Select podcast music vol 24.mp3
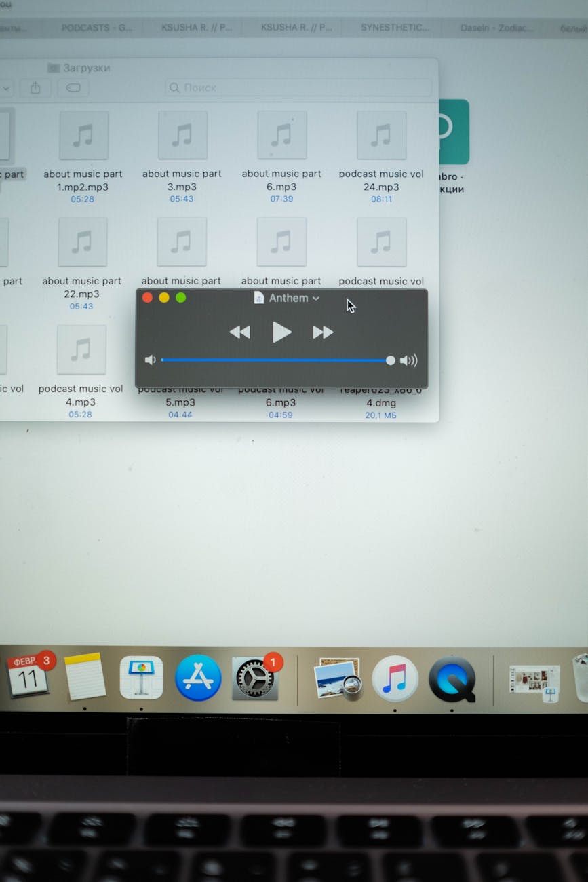The height and width of the screenshot is (882, 588). pos(380,135)
